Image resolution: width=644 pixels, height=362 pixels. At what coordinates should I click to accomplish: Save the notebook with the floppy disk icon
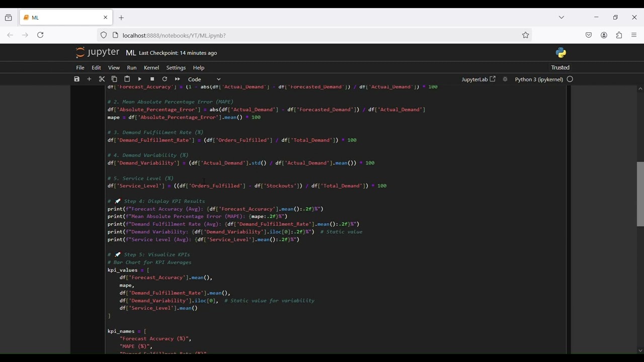pyautogui.click(x=77, y=79)
